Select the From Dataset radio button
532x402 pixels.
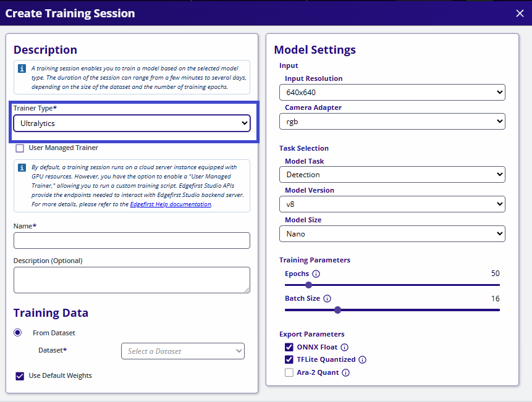[17, 332]
